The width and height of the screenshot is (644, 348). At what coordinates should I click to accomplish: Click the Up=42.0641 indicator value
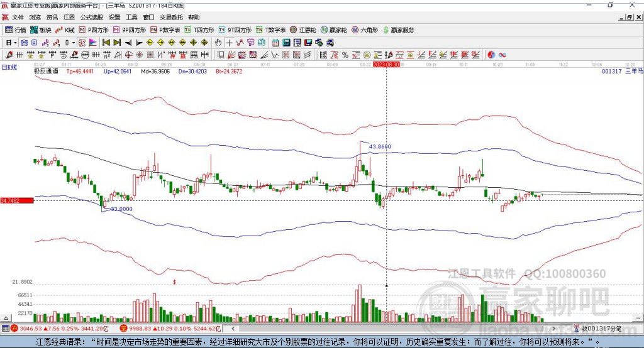[118, 71]
